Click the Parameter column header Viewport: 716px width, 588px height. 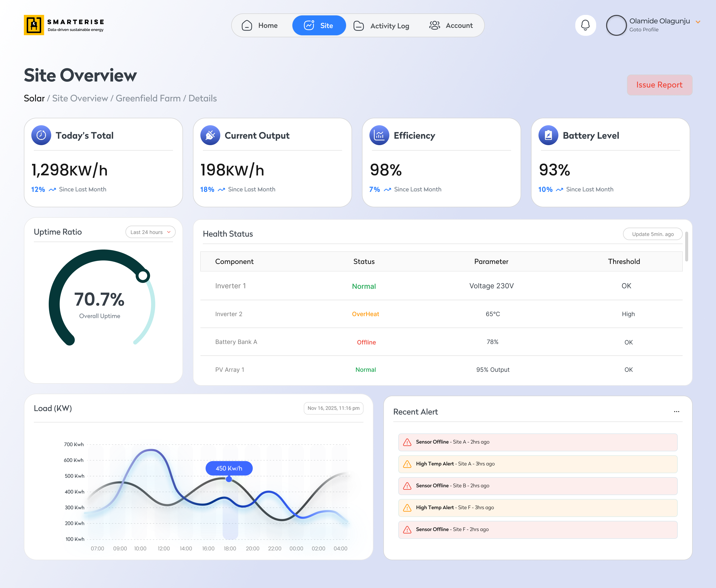click(491, 261)
